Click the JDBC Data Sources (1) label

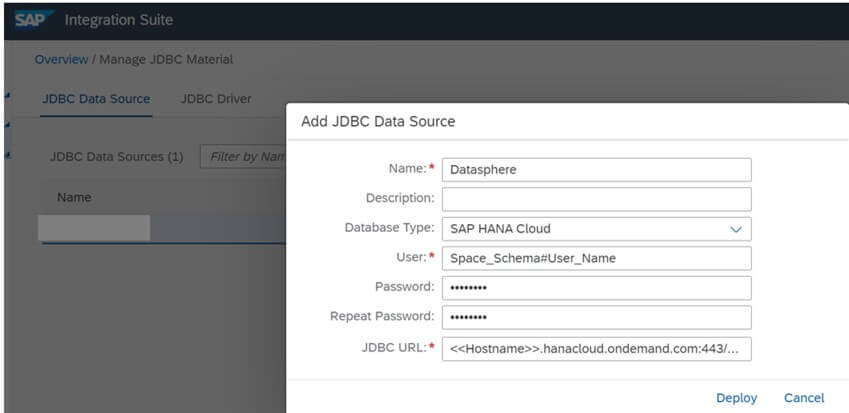coord(116,157)
